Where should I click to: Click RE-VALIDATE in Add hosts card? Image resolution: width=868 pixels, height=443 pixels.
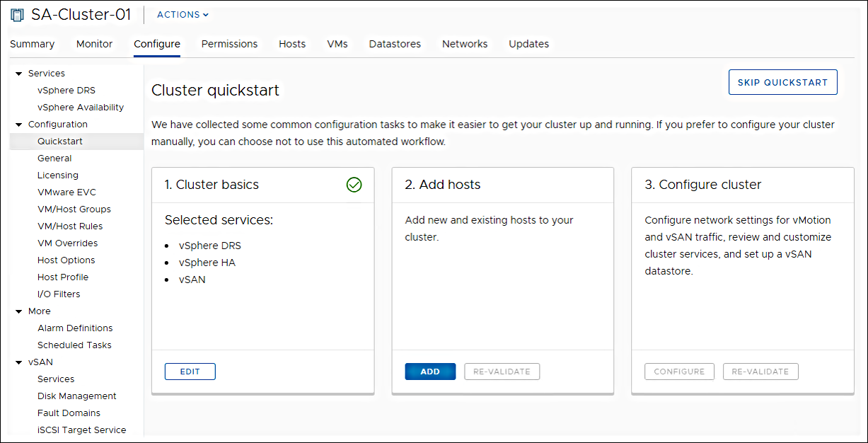pos(502,372)
